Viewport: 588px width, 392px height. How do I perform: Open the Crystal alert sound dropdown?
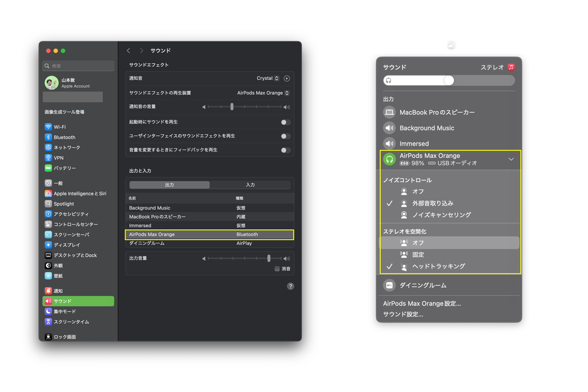(268, 78)
